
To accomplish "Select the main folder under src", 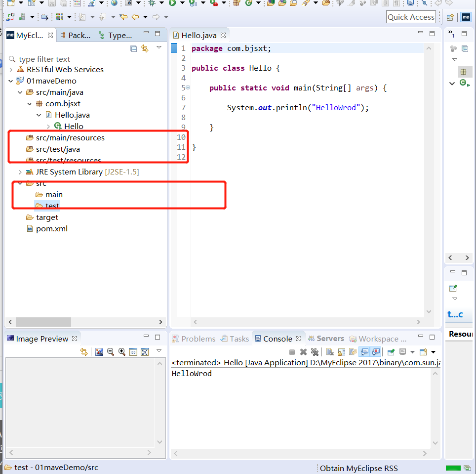I will pos(49,195).
